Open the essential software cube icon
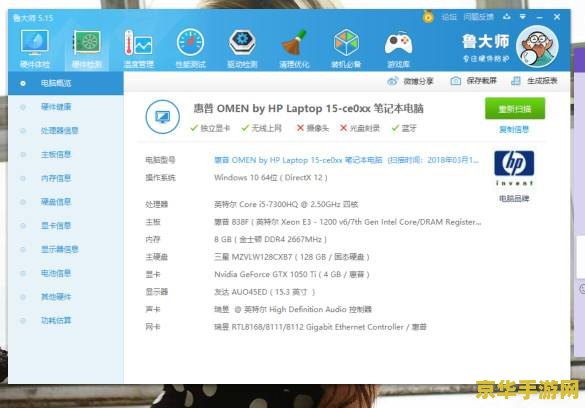585x408 pixels. [346, 43]
